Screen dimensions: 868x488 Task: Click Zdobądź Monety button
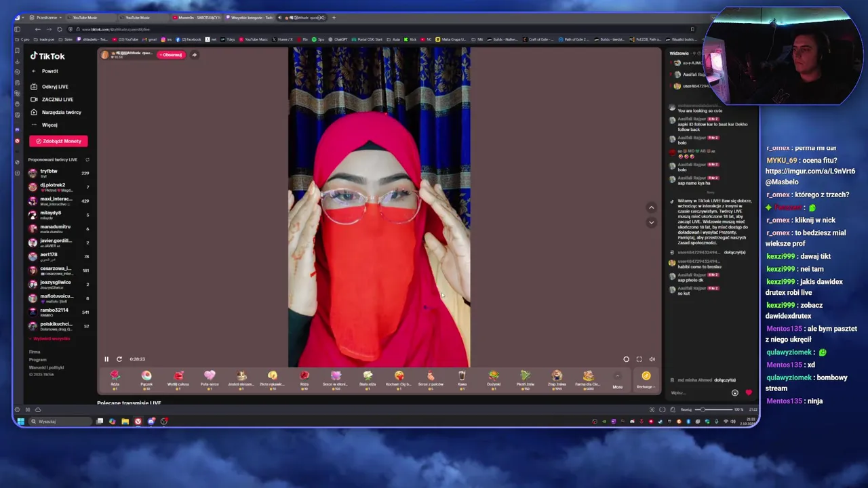click(58, 141)
